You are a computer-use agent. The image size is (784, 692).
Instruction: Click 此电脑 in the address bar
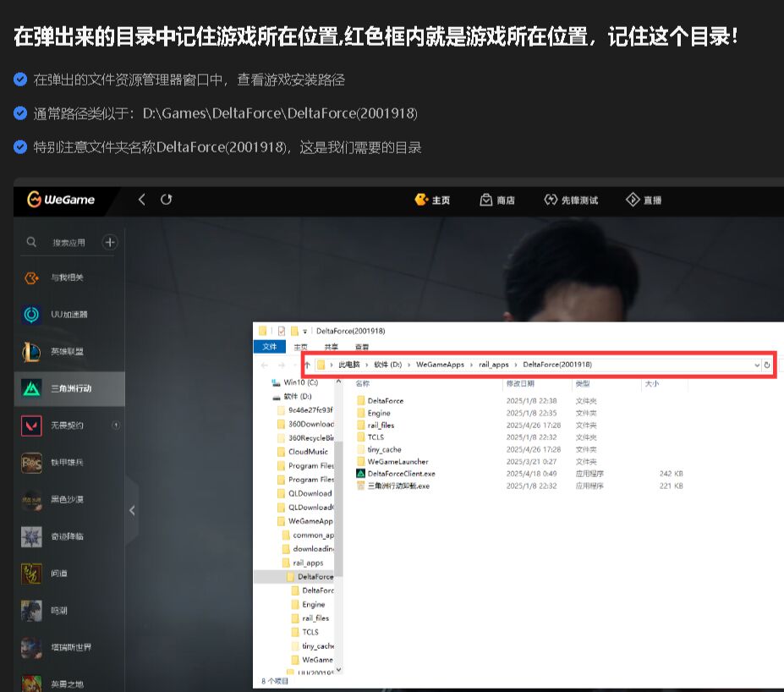pyautogui.click(x=349, y=365)
